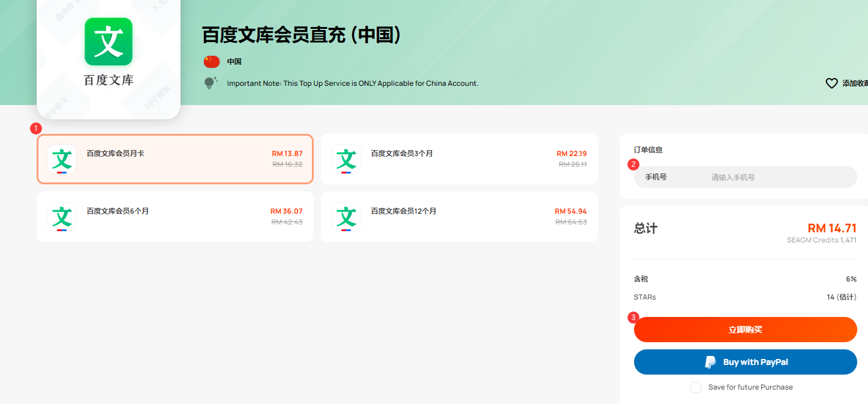
Task: Click the page title 百度文库会员直充 (中国)
Action: point(302,35)
